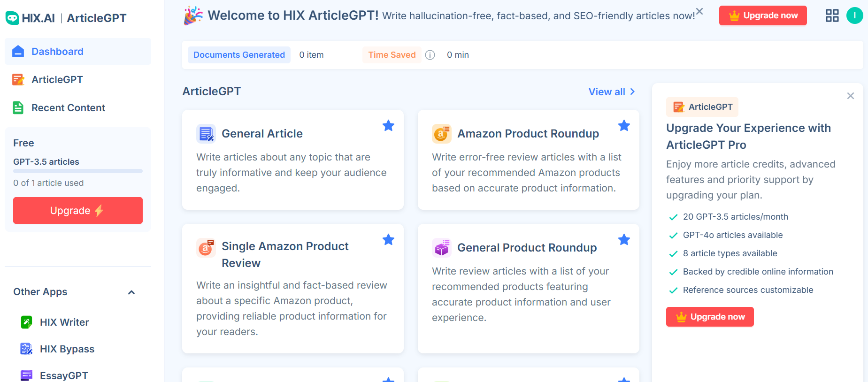Open the apps grid icon

832,15
